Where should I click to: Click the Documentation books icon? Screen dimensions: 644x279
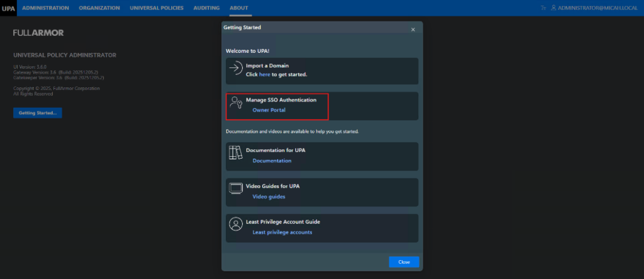coord(235,153)
